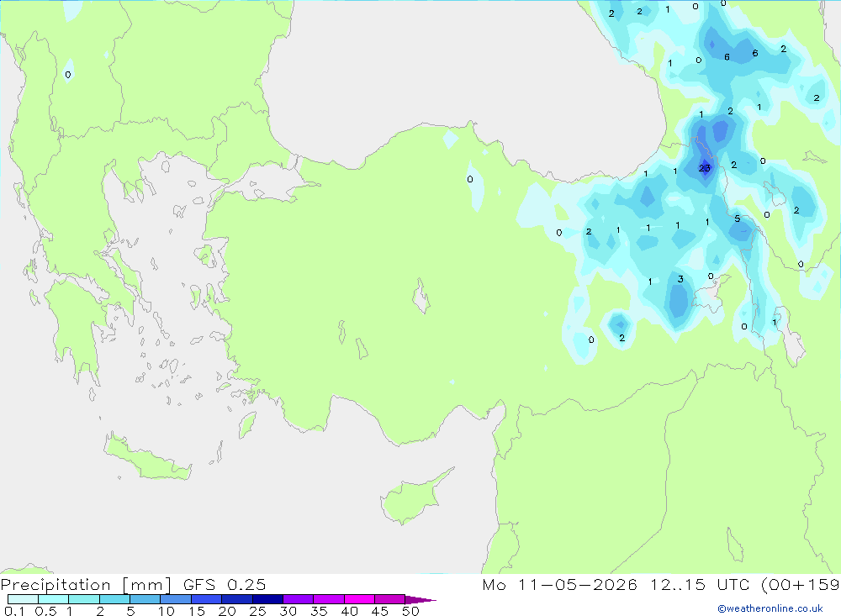Pick the magenta swatch between 40 and 45

tap(359, 599)
